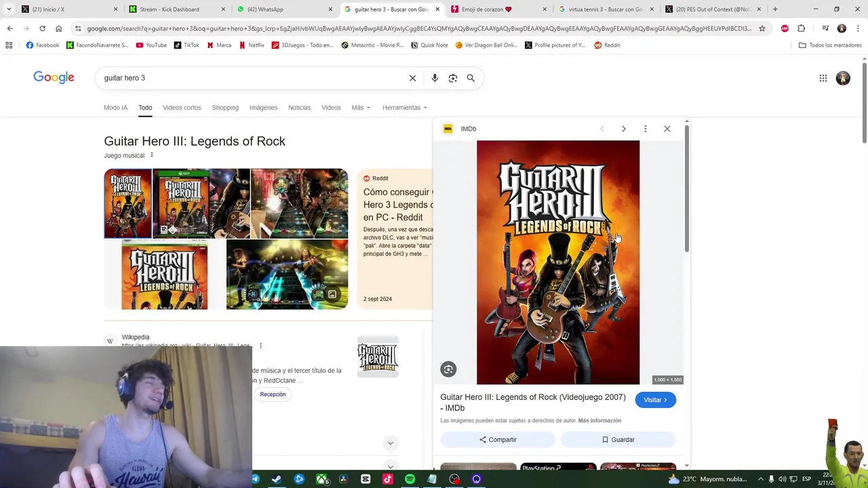Open a new browser tab
The width and height of the screenshot is (868, 488).
pos(775,9)
